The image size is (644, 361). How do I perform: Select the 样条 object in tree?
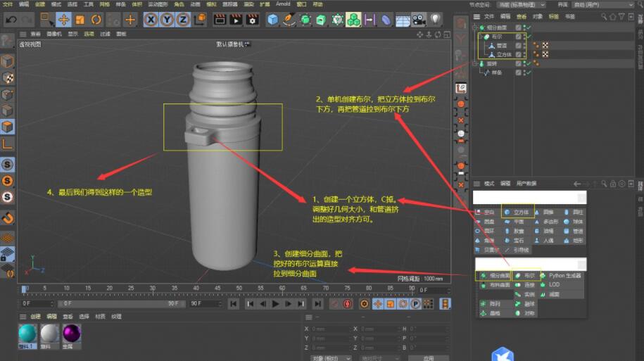click(x=497, y=72)
